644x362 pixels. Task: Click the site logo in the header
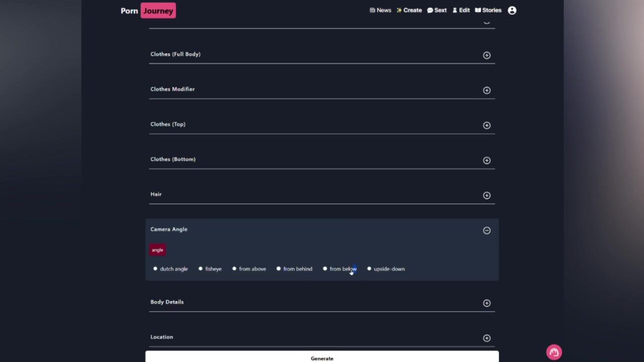point(148,11)
